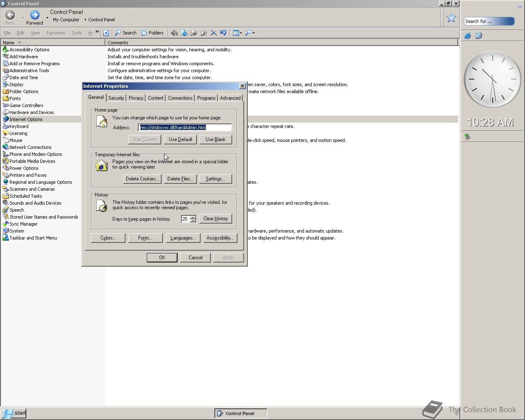Open the File menu

(7, 33)
